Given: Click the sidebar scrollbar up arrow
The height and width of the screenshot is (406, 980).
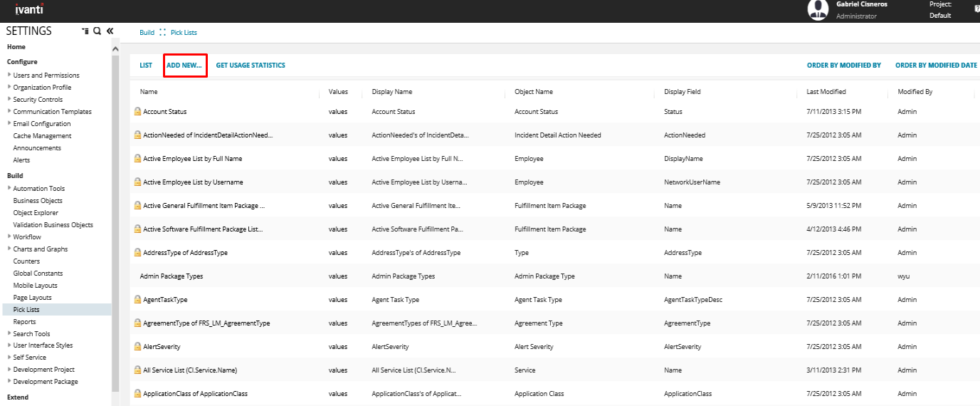Looking at the screenshot, I should click(x=115, y=48).
